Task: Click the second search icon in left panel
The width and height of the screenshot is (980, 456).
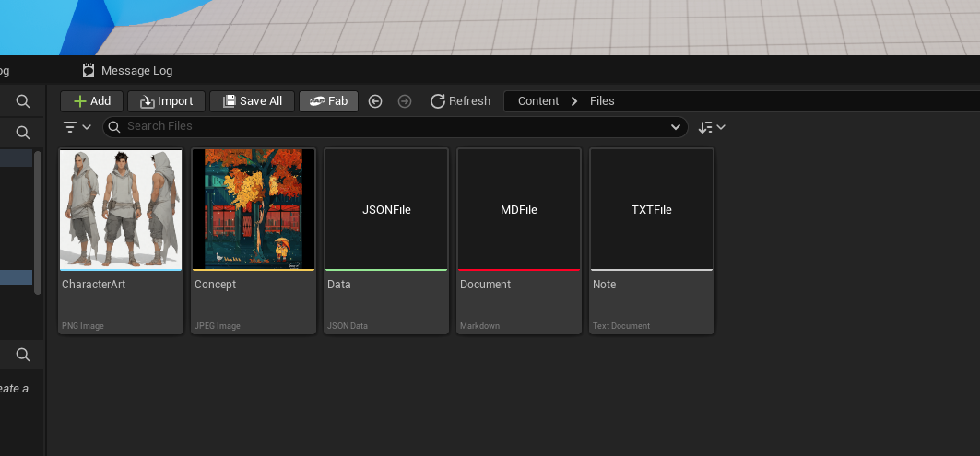Action: tap(23, 133)
